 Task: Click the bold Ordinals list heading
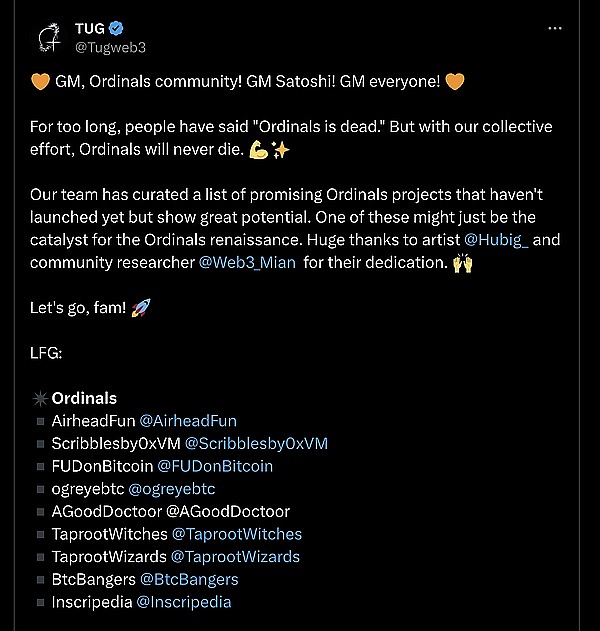pos(84,398)
